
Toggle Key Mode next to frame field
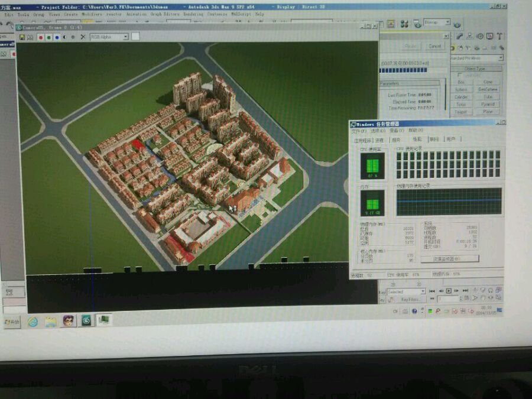click(432, 299)
